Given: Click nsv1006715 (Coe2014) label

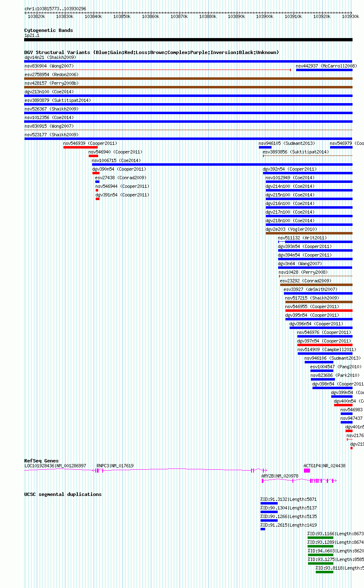Looking at the screenshot, I should pyautogui.click(x=116, y=160).
